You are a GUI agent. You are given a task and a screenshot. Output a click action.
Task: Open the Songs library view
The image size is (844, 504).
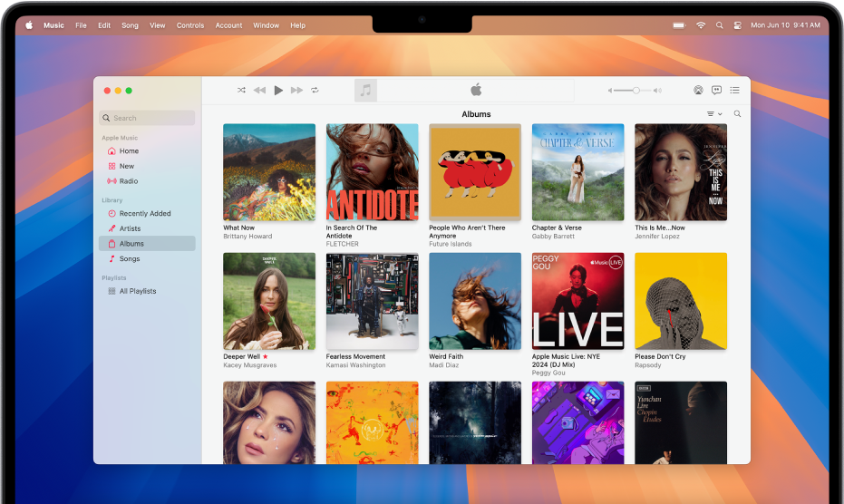point(130,259)
